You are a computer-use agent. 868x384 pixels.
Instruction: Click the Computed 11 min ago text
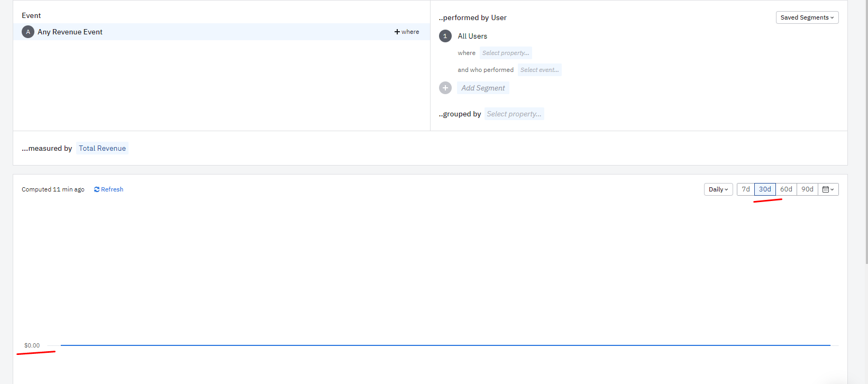[x=53, y=189]
